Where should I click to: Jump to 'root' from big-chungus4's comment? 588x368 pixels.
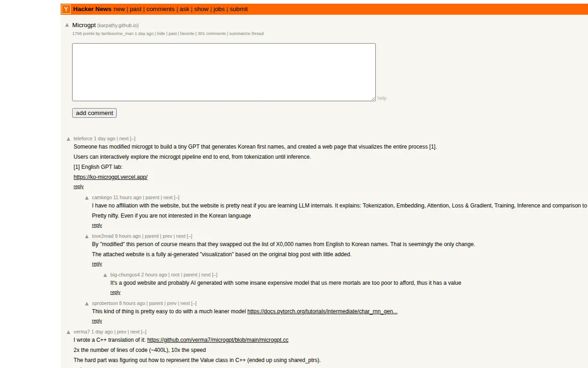tap(175, 275)
